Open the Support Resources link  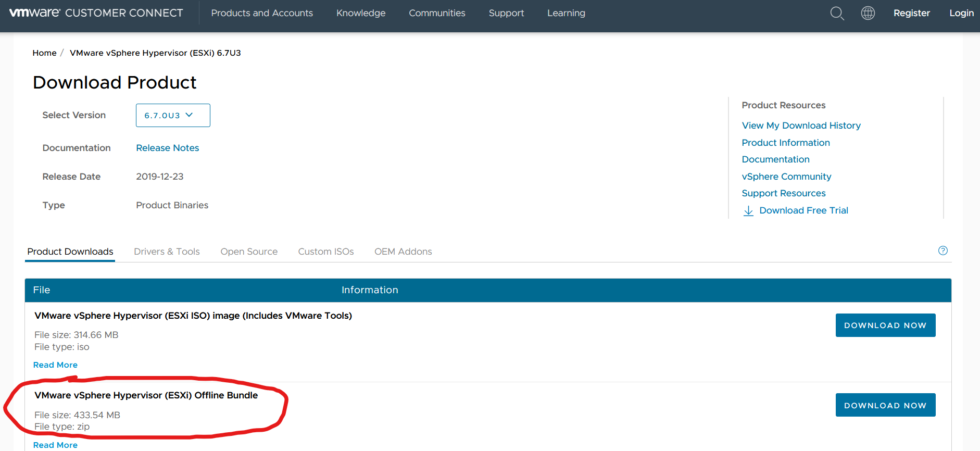pos(784,193)
